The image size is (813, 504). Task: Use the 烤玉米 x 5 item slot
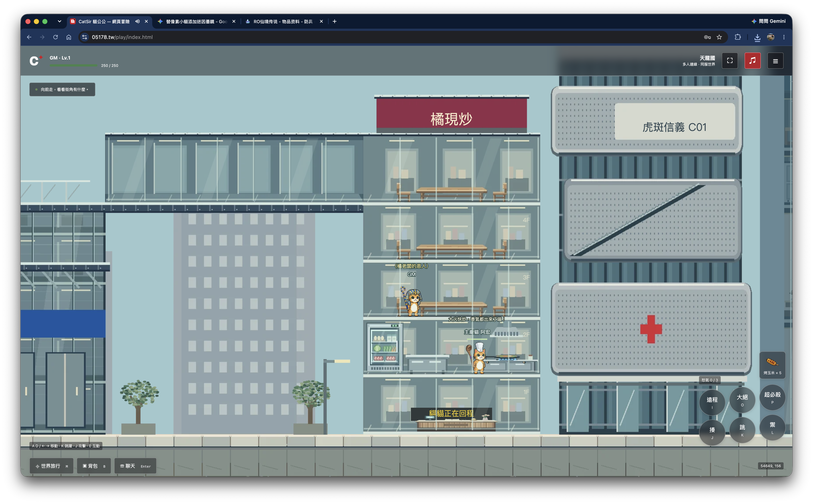click(x=772, y=365)
